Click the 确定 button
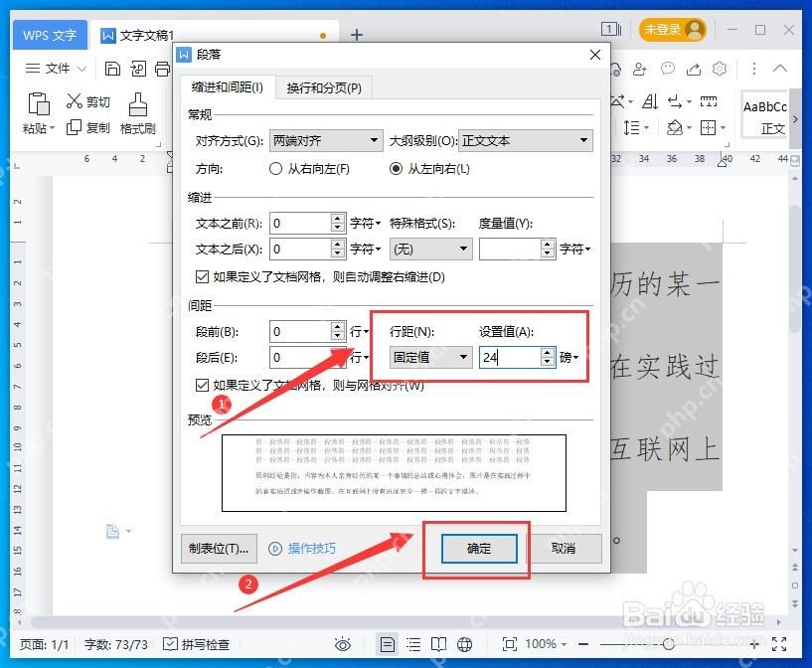 pyautogui.click(x=479, y=549)
